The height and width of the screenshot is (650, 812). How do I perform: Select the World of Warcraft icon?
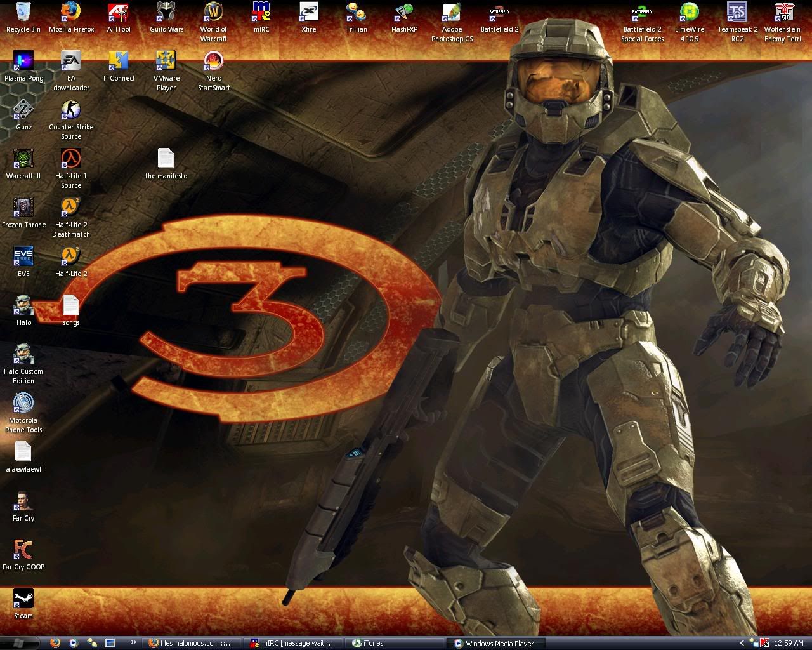(214, 22)
